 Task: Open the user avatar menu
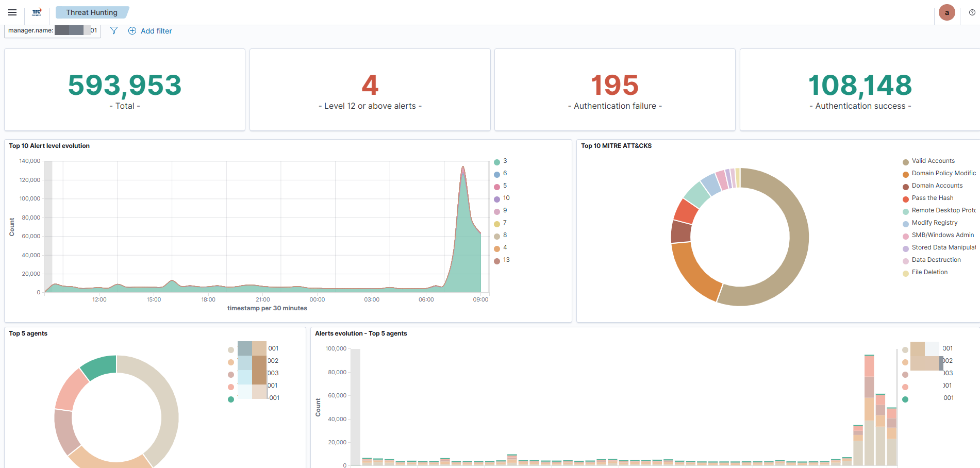click(946, 12)
